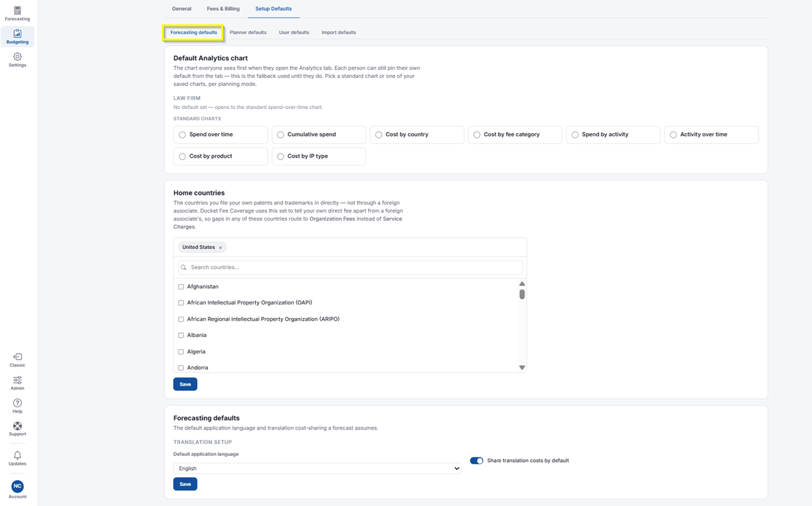Focus the Search countries input field

click(350, 267)
